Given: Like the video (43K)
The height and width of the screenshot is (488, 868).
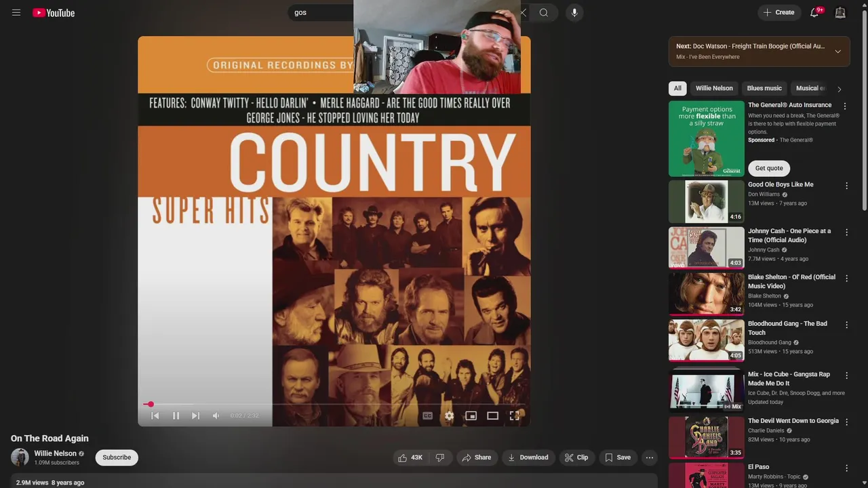Looking at the screenshot, I should (x=411, y=457).
